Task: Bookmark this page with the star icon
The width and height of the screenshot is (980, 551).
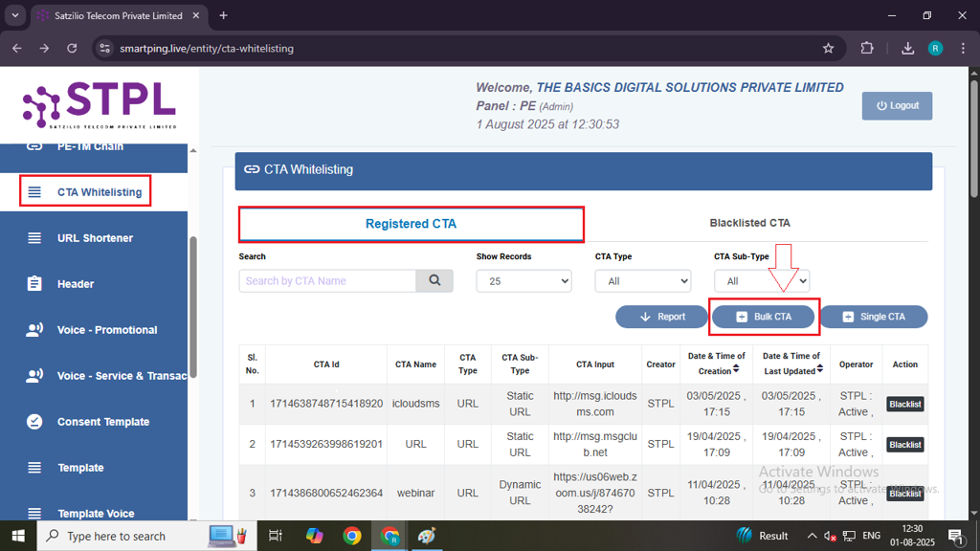Action: 828,48
